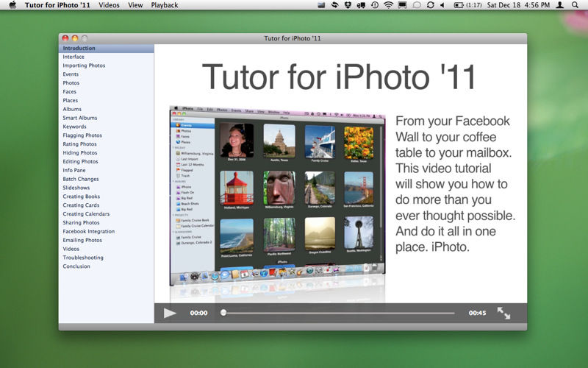This screenshot has width=588, height=368.
Task: Open the Rating Photos lesson
Action: point(106,144)
